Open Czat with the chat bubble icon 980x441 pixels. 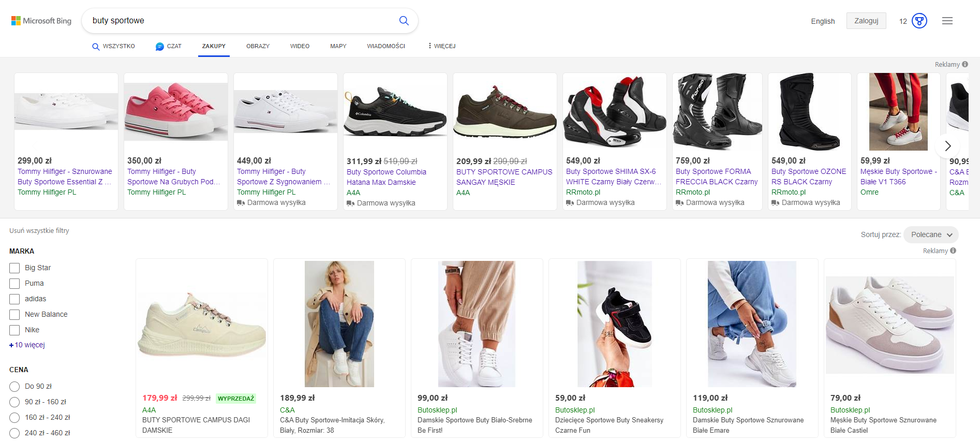(x=169, y=46)
